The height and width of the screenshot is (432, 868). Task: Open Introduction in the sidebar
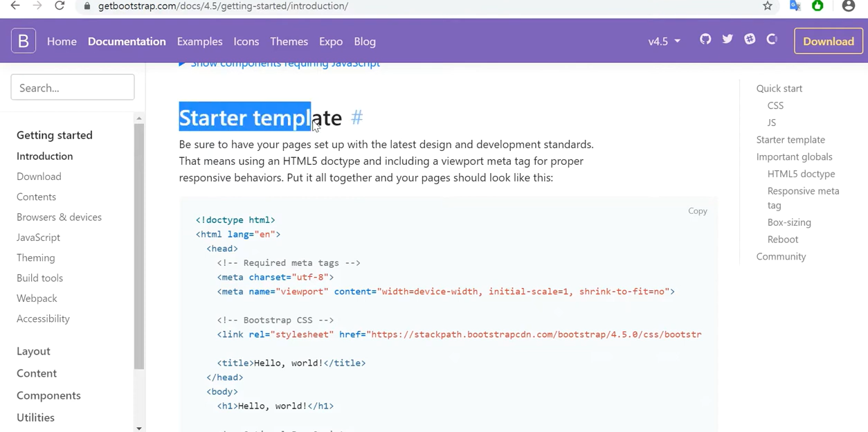pyautogui.click(x=44, y=156)
